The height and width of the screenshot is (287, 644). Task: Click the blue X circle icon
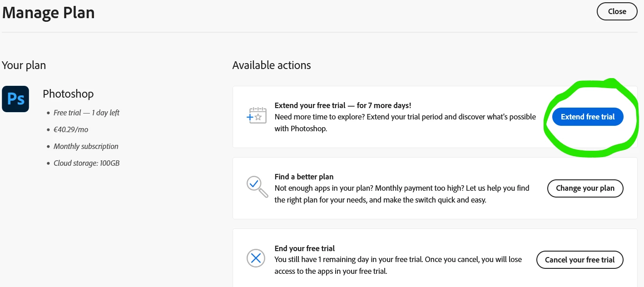click(x=256, y=258)
